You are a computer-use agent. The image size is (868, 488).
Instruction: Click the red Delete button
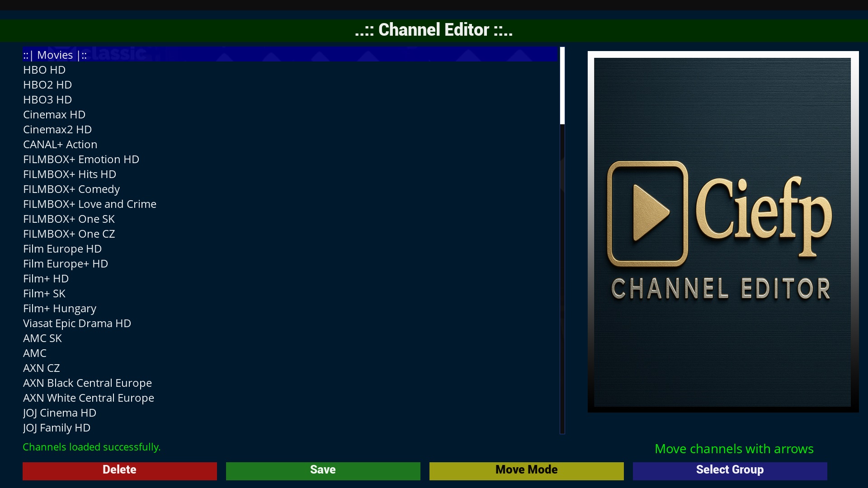(120, 471)
